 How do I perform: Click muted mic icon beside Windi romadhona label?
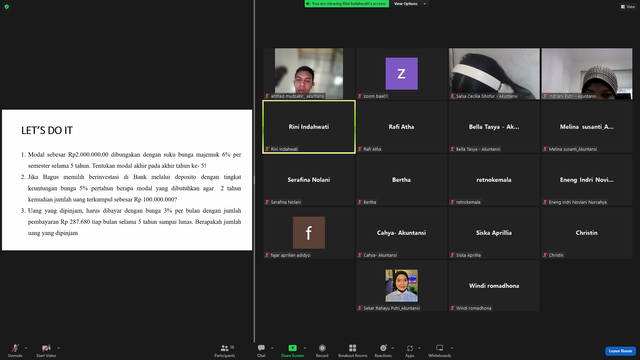453,308
